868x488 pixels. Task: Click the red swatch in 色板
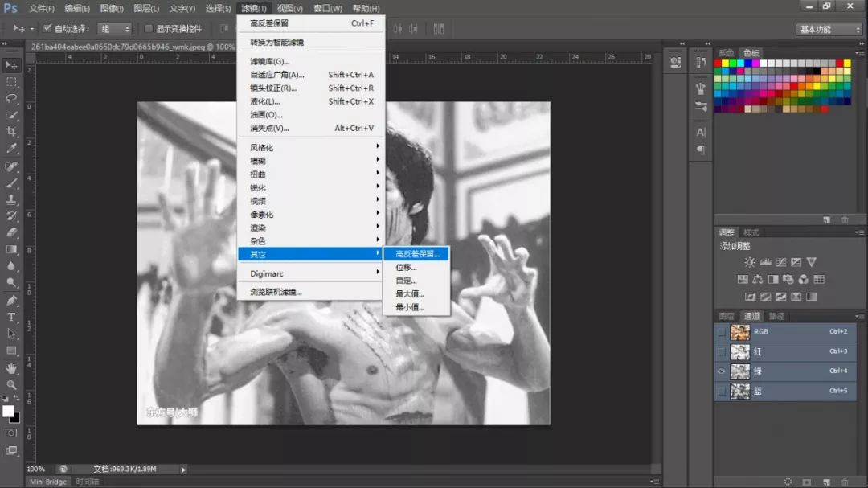pyautogui.click(x=718, y=64)
